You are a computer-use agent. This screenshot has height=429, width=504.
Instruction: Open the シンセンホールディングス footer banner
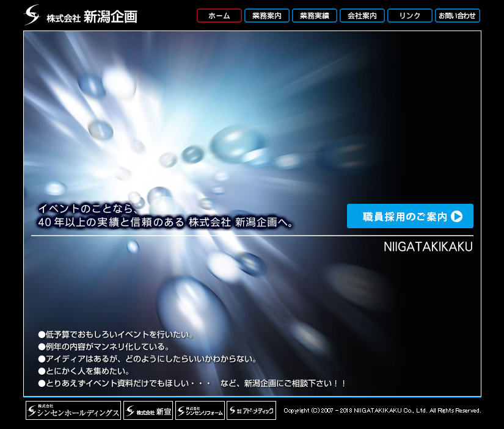(x=73, y=411)
